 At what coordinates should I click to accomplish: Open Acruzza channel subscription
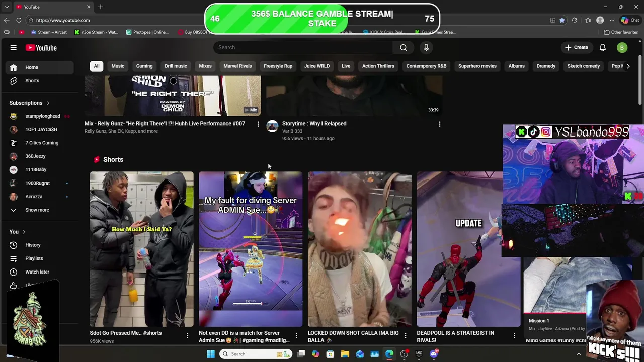click(40, 197)
